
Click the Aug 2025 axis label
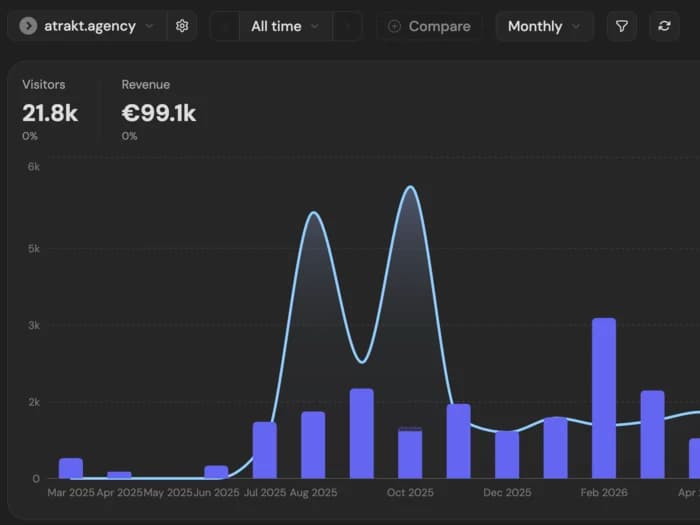[313, 492]
